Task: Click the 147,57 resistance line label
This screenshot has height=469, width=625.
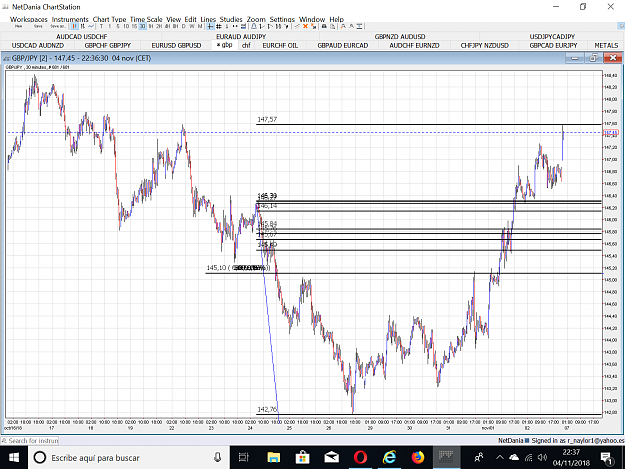Action: [x=267, y=119]
